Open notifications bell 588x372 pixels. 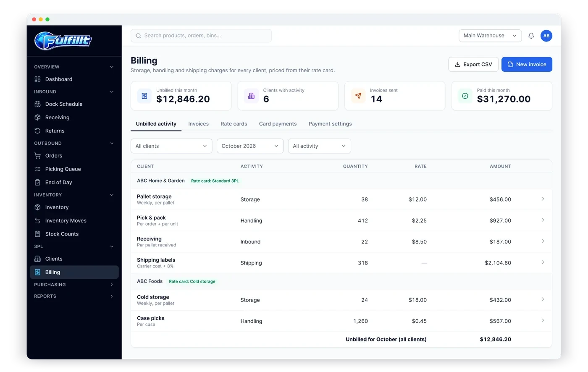[x=531, y=36]
